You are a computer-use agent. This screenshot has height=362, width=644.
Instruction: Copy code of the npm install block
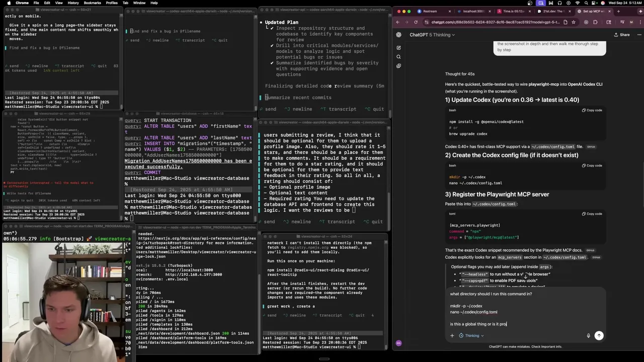pos(592,110)
